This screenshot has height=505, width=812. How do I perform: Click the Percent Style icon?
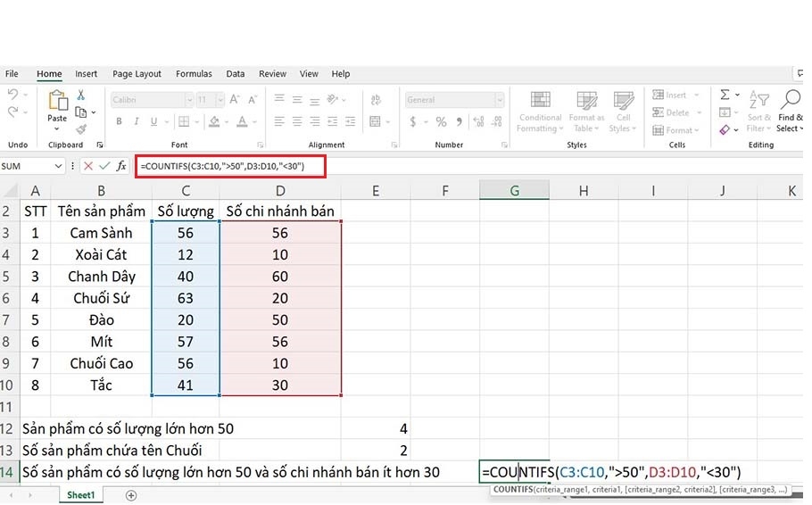click(441, 121)
